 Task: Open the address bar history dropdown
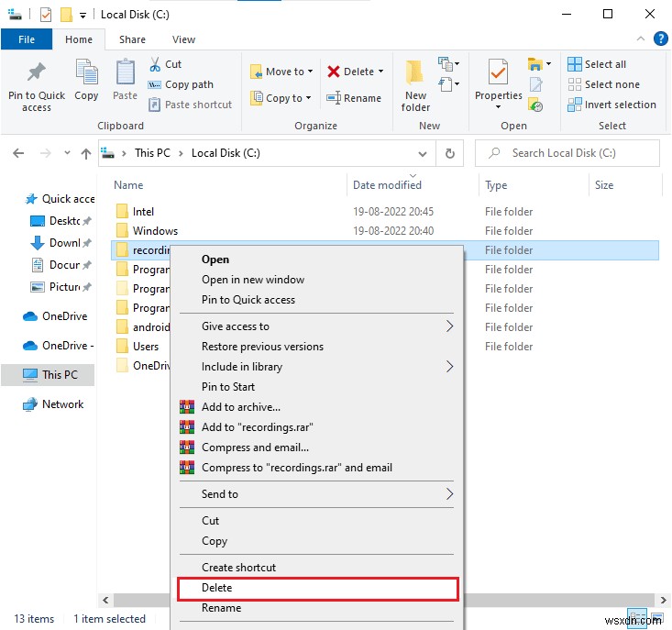coord(423,153)
